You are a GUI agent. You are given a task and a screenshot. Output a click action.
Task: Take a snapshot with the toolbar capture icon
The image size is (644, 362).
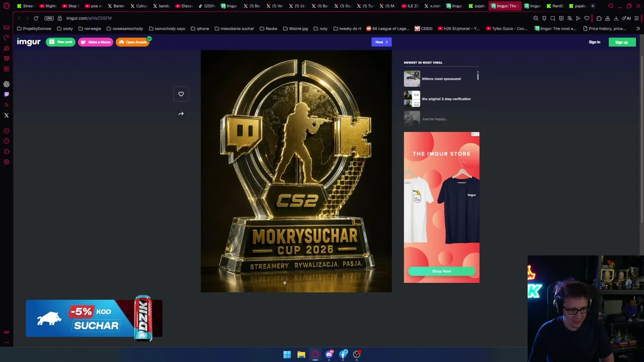click(553, 18)
